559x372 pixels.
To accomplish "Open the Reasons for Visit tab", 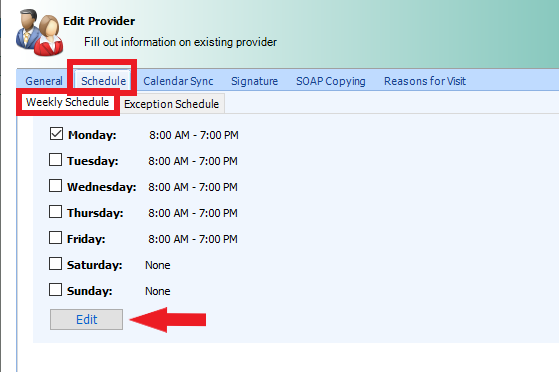I will 425,81.
